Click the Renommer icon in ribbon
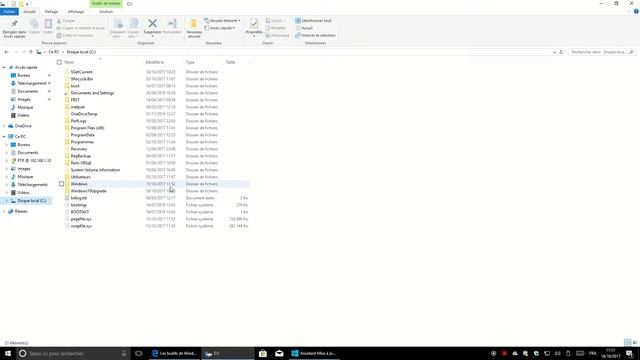The height and width of the screenshot is (360, 640). [172, 24]
